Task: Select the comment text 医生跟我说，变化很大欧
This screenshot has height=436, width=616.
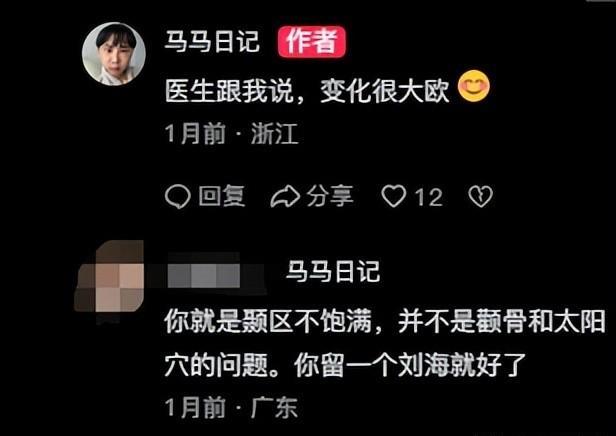Action: [x=307, y=92]
